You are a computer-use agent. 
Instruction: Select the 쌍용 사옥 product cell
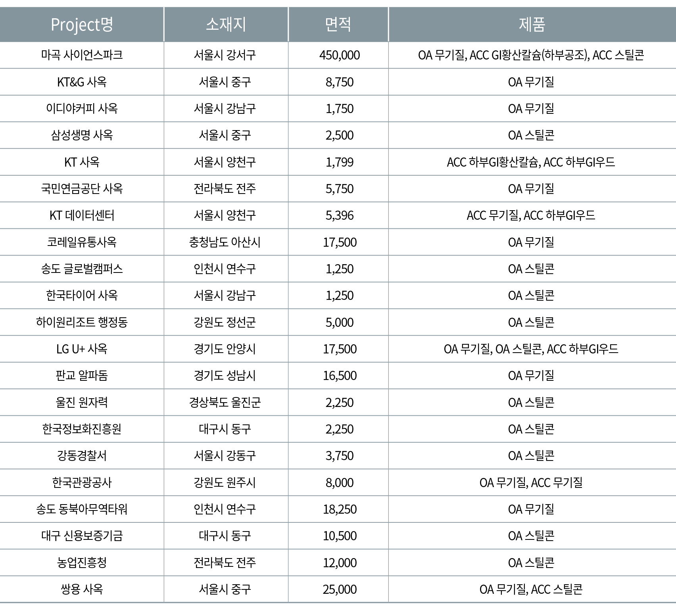click(x=531, y=589)
